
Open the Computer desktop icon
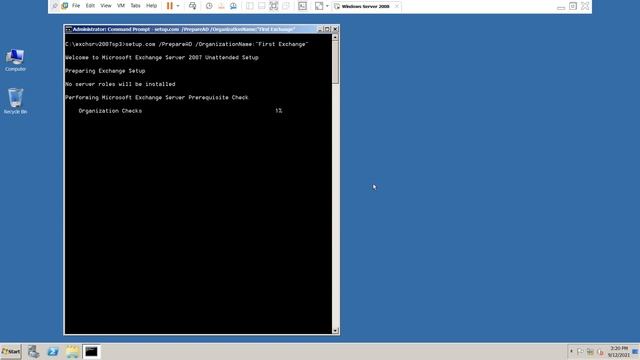[15, 60]
